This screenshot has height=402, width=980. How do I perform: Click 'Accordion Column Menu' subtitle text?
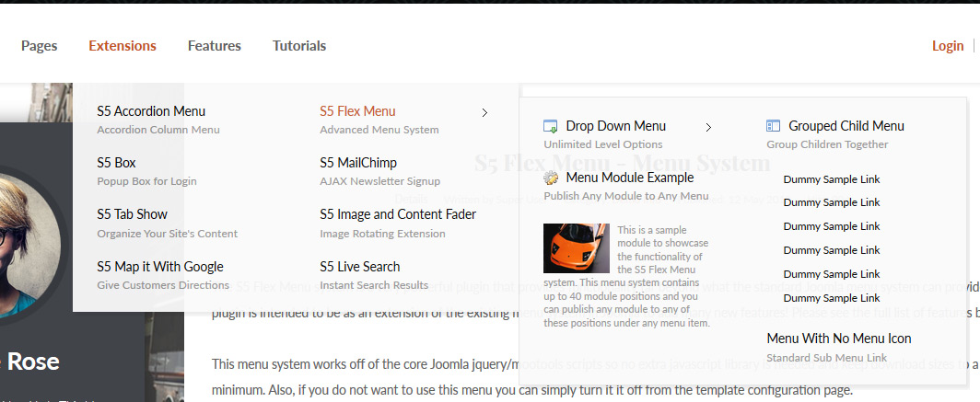pos(158,130)
